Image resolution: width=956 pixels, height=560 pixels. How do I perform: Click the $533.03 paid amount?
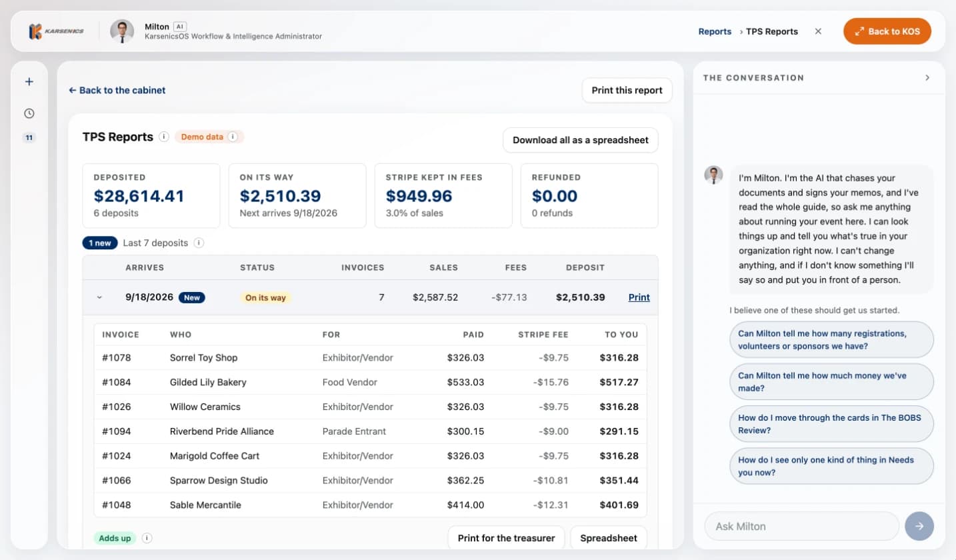pos(466,382)
